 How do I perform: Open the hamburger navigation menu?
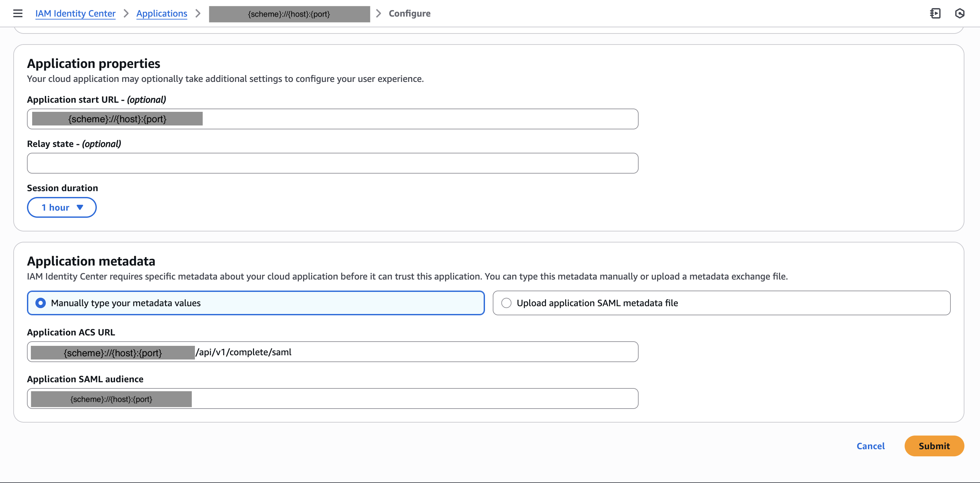coord(18,14)
